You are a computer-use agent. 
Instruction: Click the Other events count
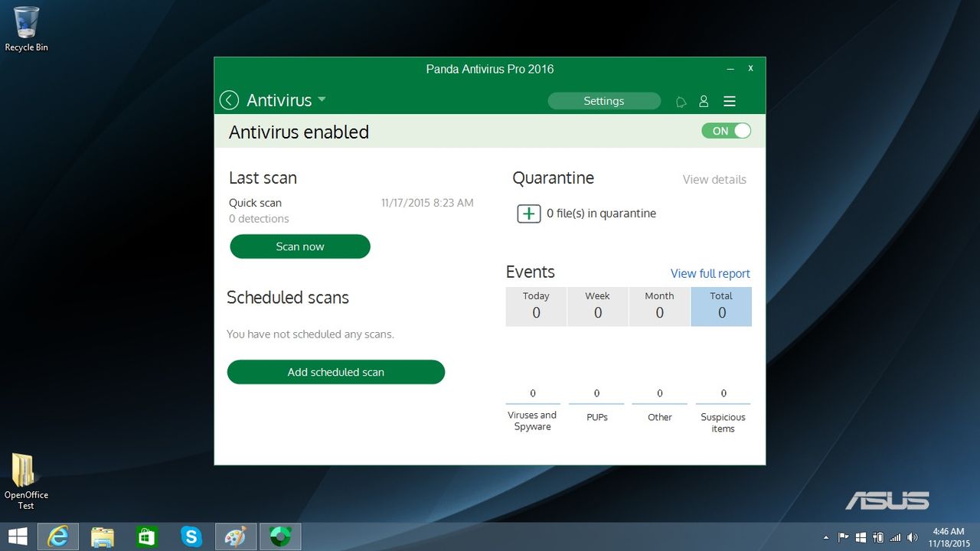point(660,393)
